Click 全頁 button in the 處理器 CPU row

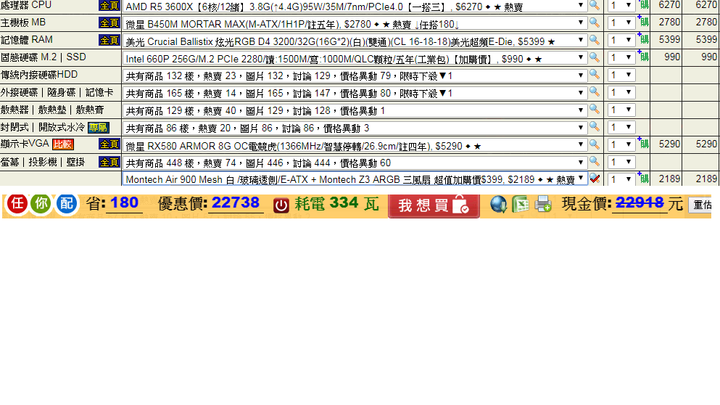[x=109, y=6]
